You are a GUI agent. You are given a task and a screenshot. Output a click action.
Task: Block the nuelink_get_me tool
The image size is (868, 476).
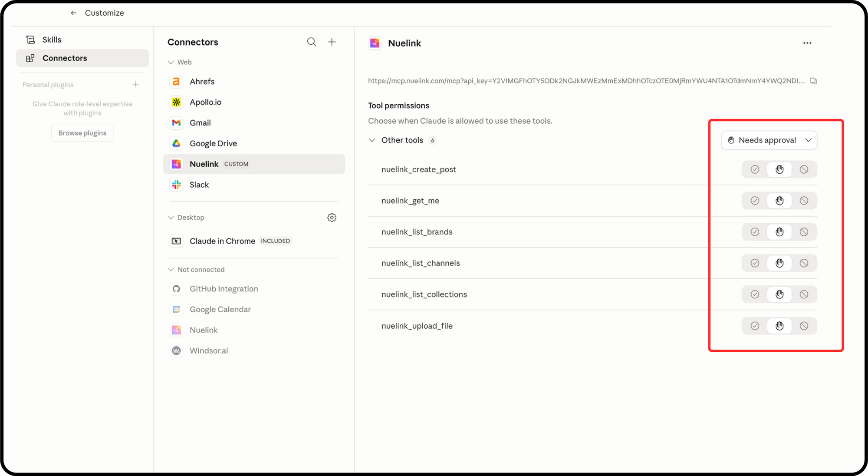804,201
